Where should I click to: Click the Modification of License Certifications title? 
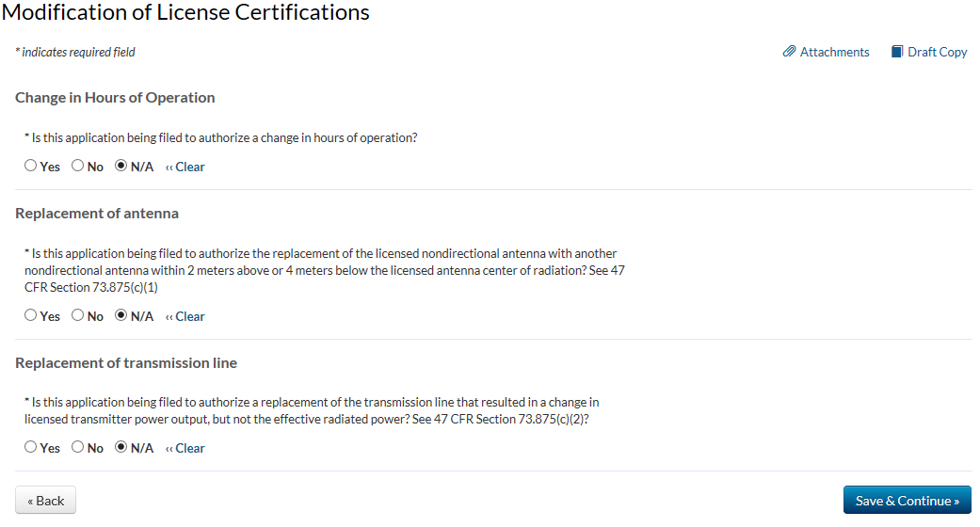coord(185,12)
